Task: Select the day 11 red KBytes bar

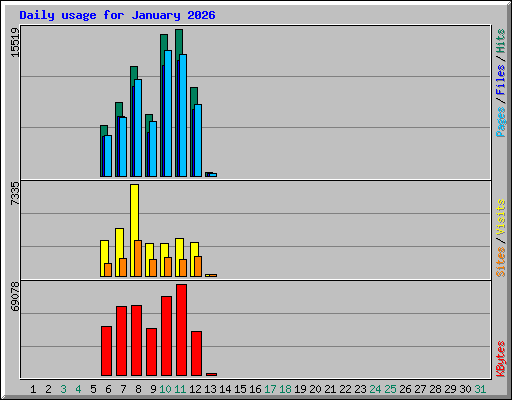Action: 181,330
